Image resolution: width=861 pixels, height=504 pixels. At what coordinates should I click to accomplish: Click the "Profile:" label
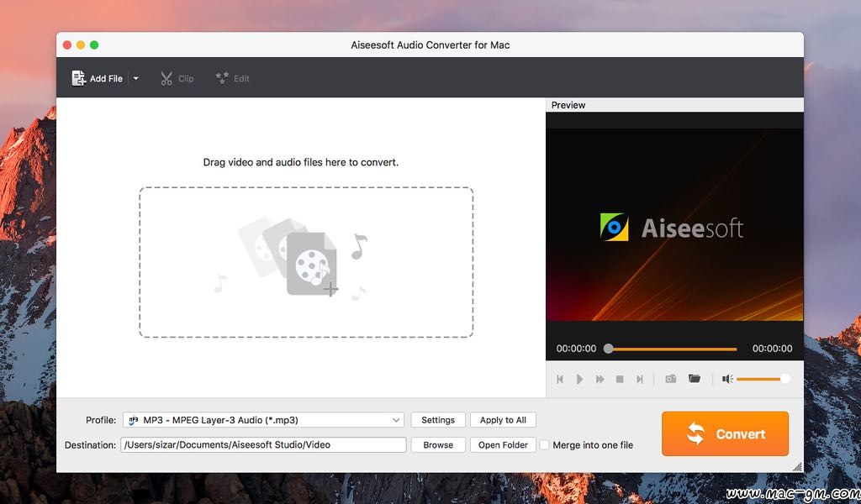(x=101, y=420)
